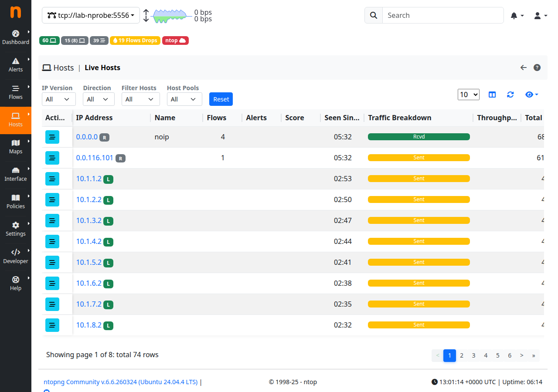Change the IP Version filter dropdown
558x392 pixels.
(58, 99)
